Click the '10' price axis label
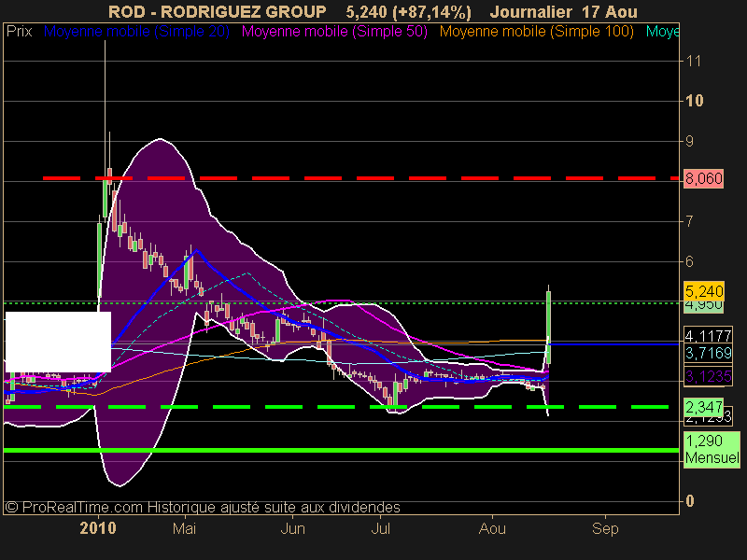This screenshot has width=747, height=560. pos(694,101)
